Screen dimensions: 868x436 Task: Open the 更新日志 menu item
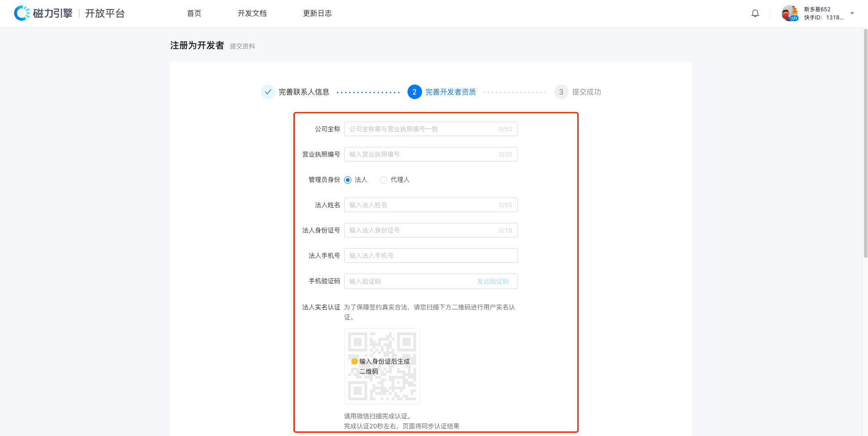(x=317, y=13)
